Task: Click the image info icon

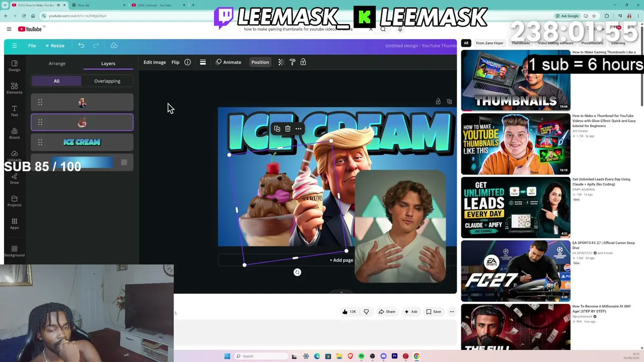Action: [x=187, y=62]
